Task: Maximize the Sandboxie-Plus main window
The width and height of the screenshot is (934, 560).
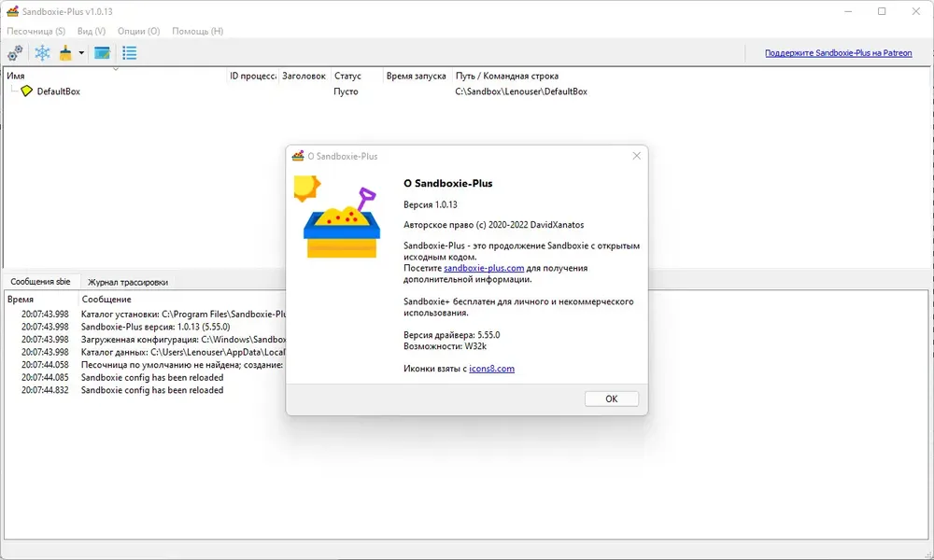Action: [882, 11]
